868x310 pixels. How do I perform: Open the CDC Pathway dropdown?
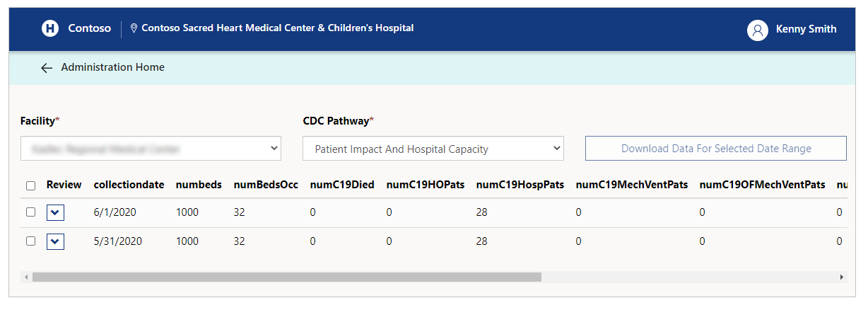pos(433,149)
